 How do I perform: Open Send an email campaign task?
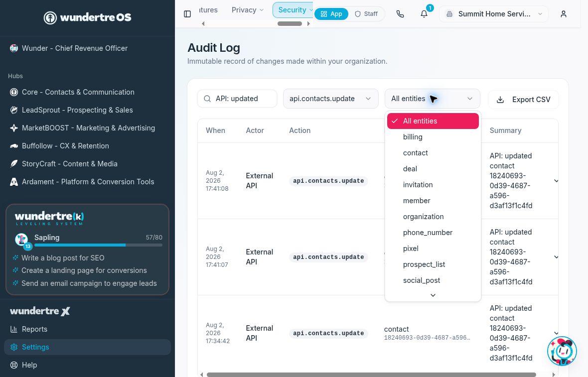pyautogui.click(x=89, y=283)
